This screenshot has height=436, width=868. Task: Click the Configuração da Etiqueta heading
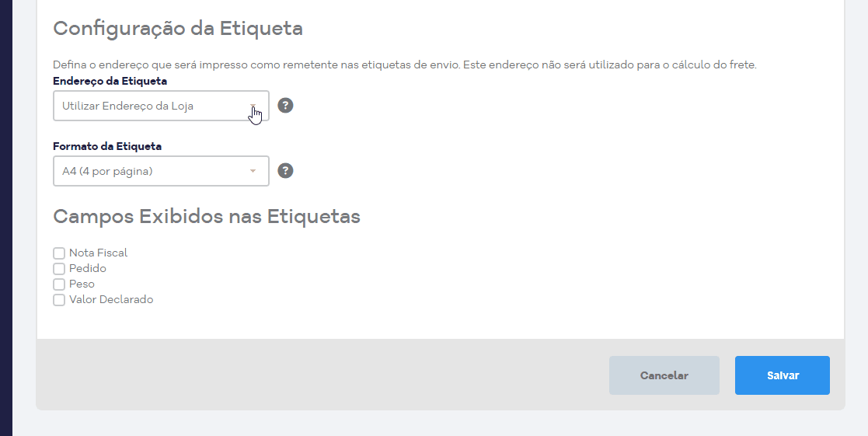(178, 28)
